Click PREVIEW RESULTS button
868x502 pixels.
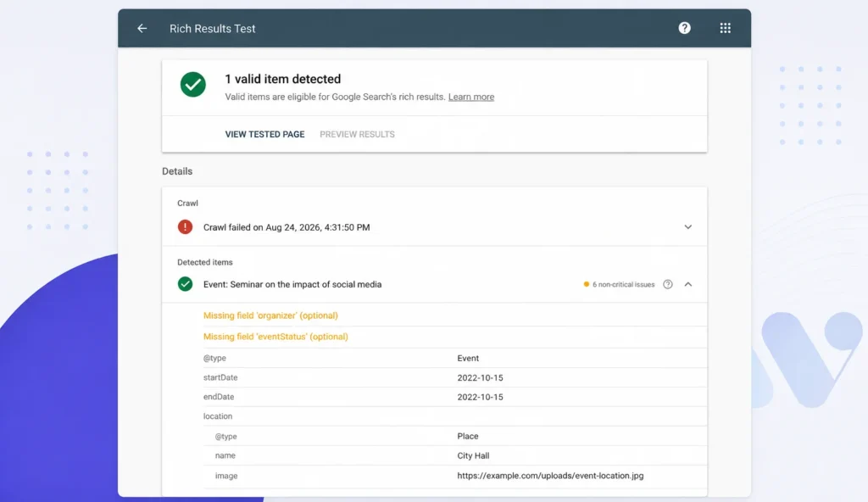(x=357, y=134)
